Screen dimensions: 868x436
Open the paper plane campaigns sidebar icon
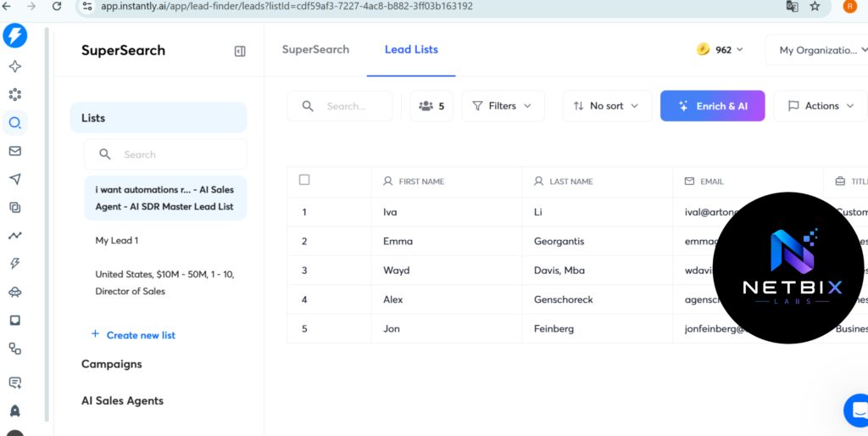(x=15, y=179)
